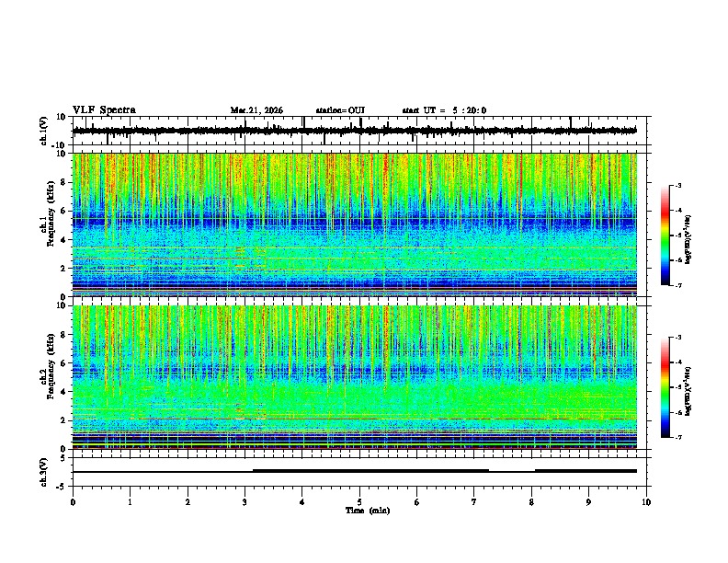Image resolution: width=728 pixels, height=563 pixels.
Task: Click the "VLF Spectra" title text
Action: click(x=104, y=110)
